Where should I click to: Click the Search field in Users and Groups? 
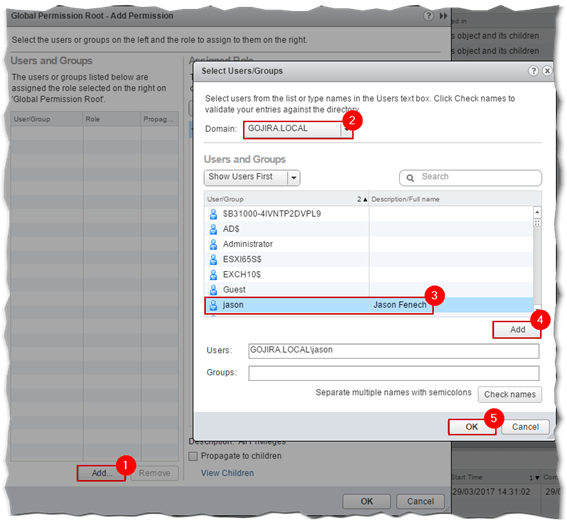(x=470, y=177)
